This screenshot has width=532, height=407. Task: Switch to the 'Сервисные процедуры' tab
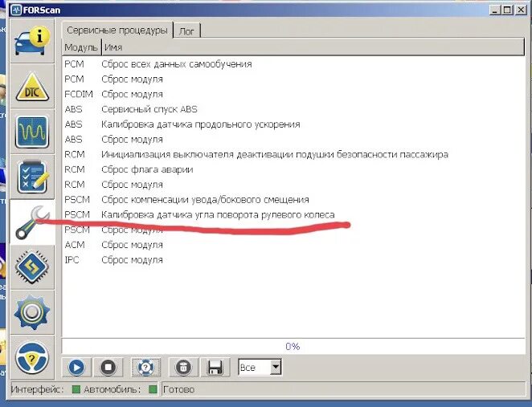[x=117, y=31]
